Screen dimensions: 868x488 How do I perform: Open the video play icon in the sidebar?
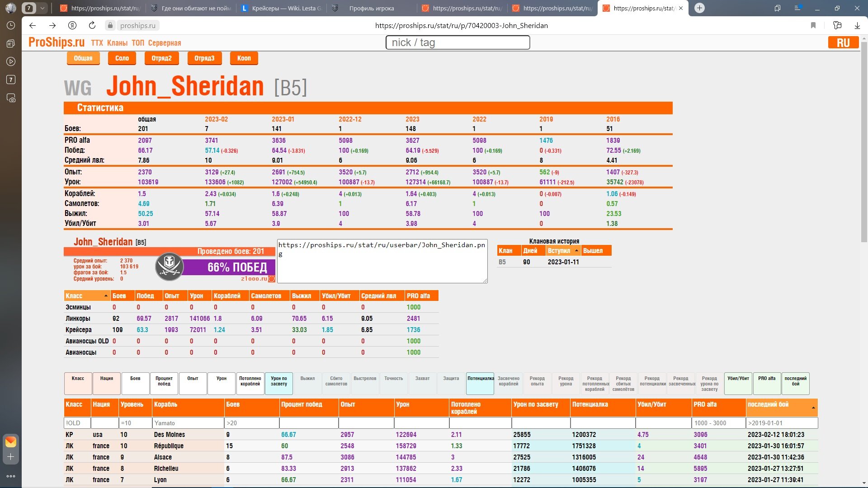coord(11,61)
